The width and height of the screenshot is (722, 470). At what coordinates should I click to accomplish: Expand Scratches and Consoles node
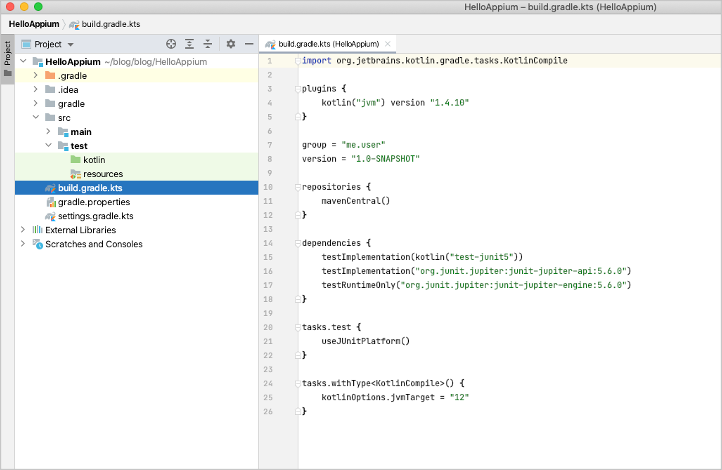click(x=23, y=244)
